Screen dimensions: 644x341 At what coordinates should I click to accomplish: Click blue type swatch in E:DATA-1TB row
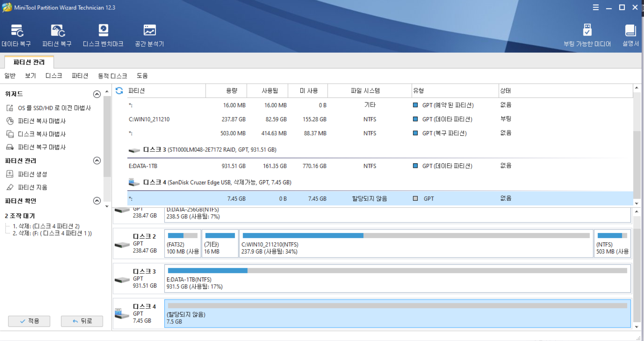point(415,166)
